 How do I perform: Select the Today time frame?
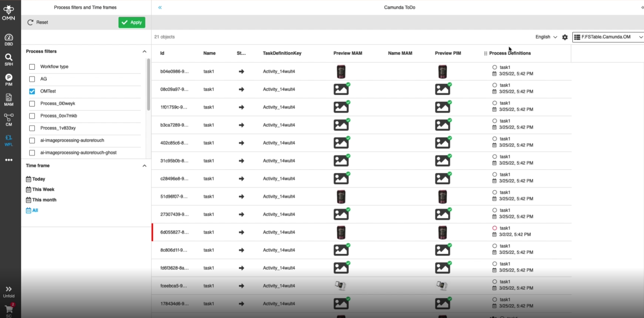point(38,179)
